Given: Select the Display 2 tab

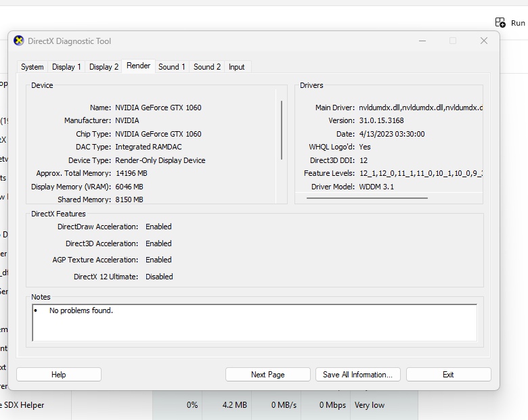Looking at the screenshot, I should 104,67.
